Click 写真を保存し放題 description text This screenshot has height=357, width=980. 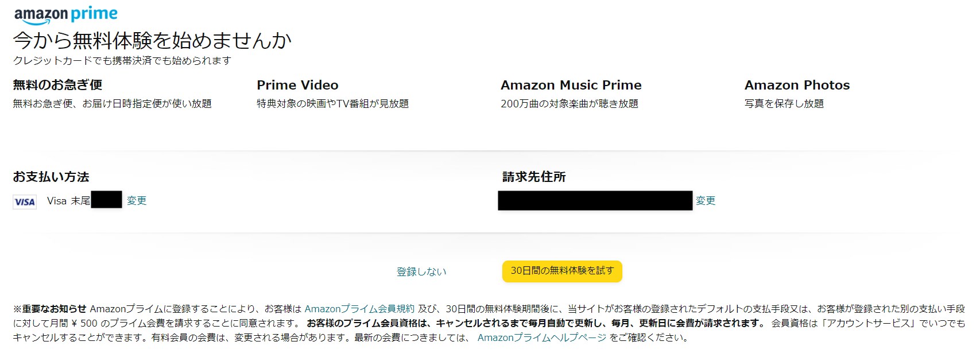(x=784, y=104)
